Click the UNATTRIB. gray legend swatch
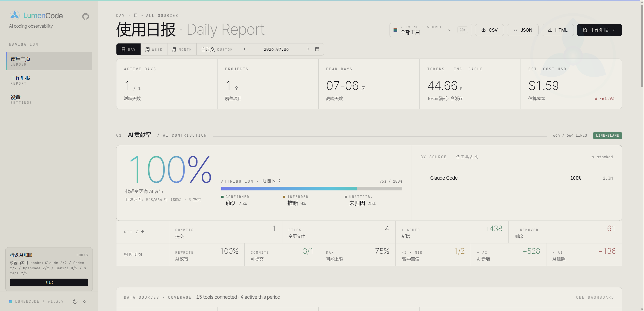Image resolution: width=644 pixels, height=311 pixels. point(346,197)
